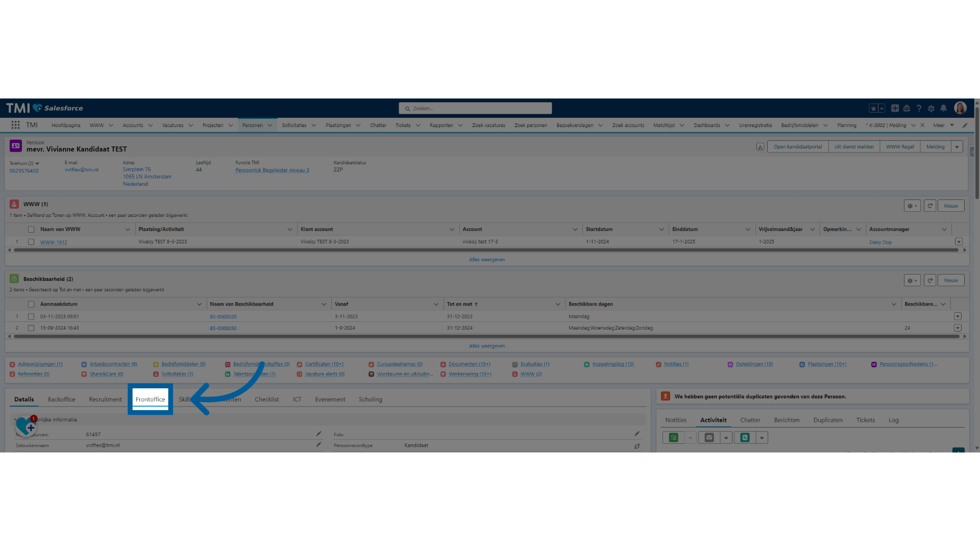Image resolution: width=980 pixels, height=551 pixels.
Task: Open the Beschikbaarheid list gear settings
Action: [x=912, y=280]
